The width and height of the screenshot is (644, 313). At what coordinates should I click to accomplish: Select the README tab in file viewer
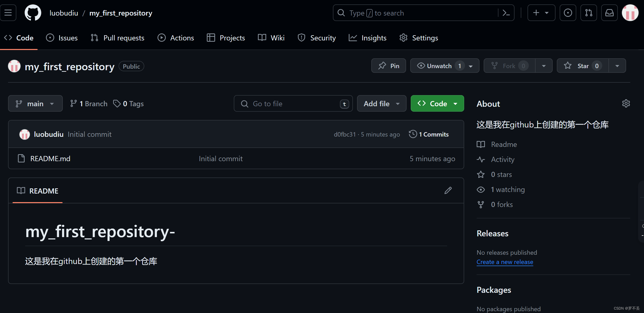[38, 191]
